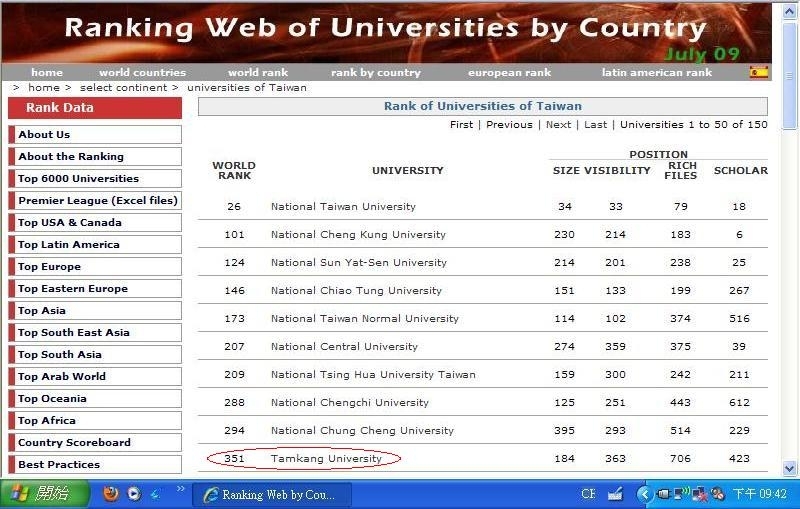Click the media player quick launch icon
The height and width of the screenshot is (509, 800).
coord(133,494)
